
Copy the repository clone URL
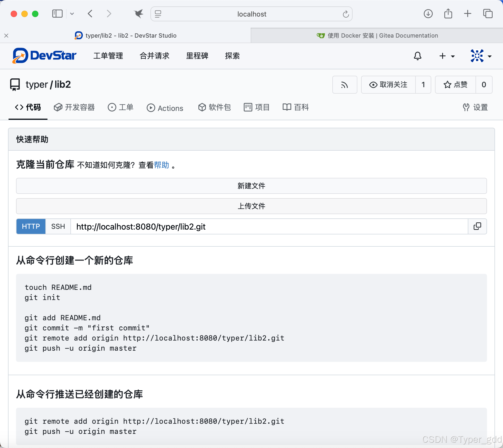pyautogui.click(x=477, y=226)
